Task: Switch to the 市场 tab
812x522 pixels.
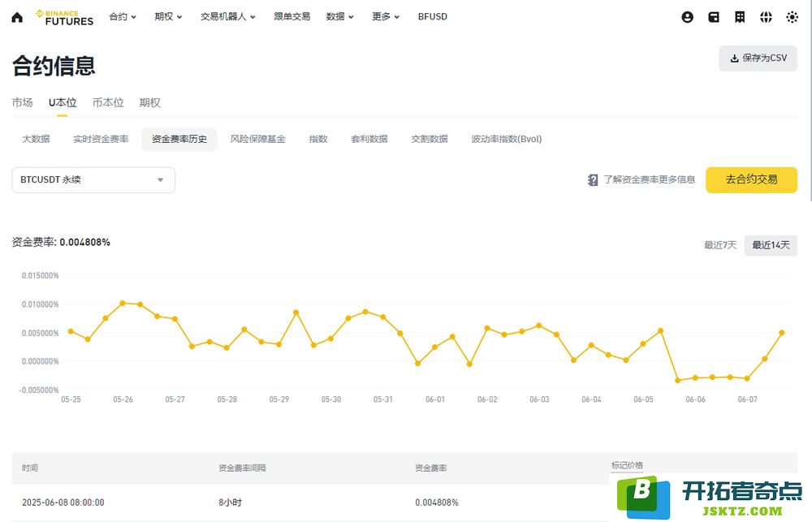Action: [22, 102]
